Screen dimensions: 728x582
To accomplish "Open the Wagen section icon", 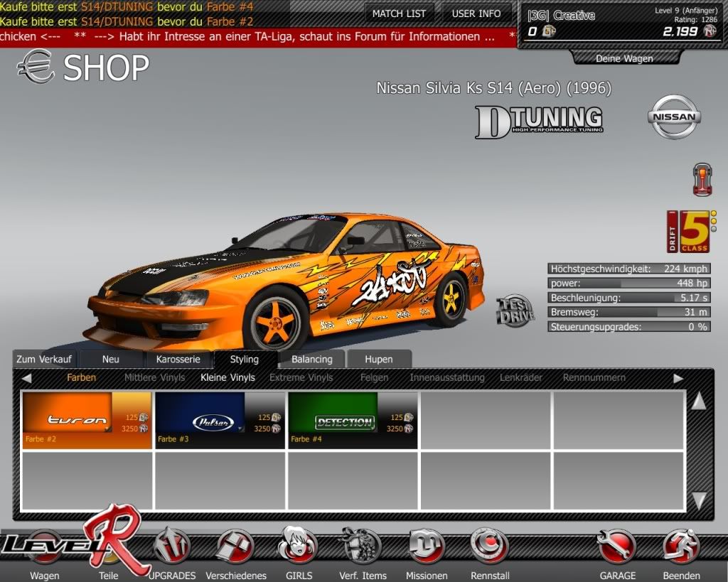I will point(44,549).
